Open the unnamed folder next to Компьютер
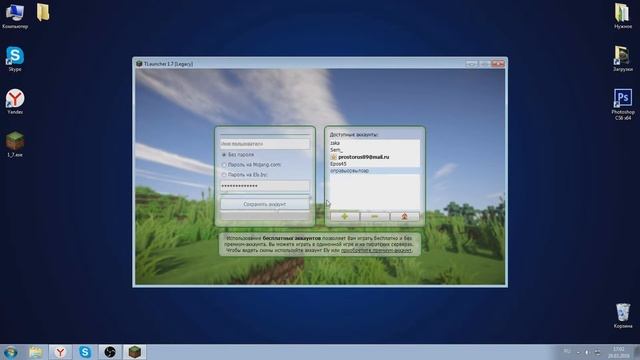Screen dimensions: 640x360 click(x=43, y=13)
